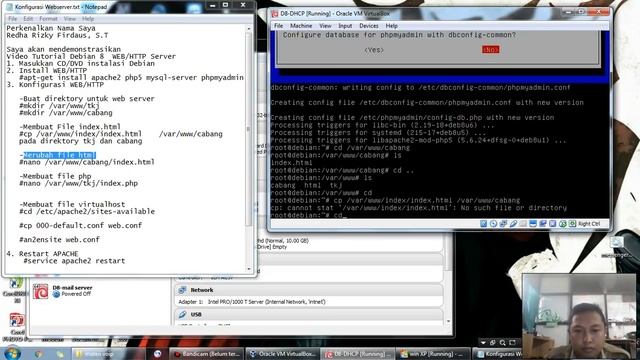Click highlighted text 'Merubah file html'
This screenshot has width=640, height=360.
(x=60, y=155)
